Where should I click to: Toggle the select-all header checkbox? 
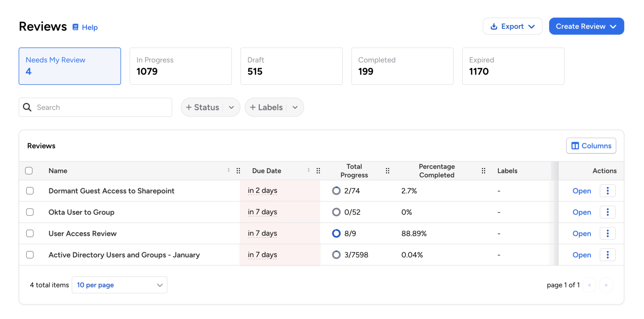click(29, 171)
